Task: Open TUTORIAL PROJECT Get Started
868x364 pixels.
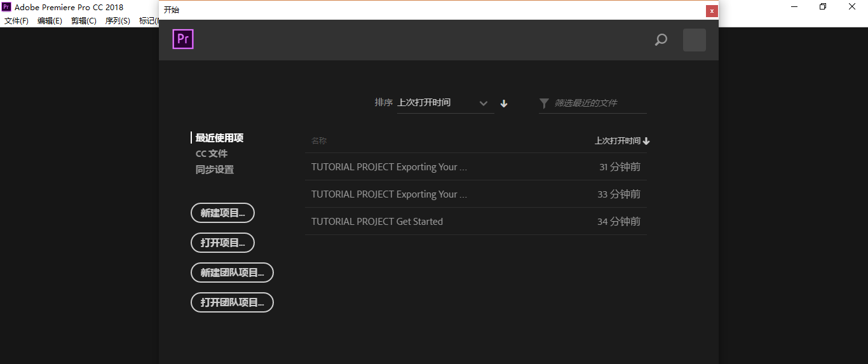Action: 476,222
